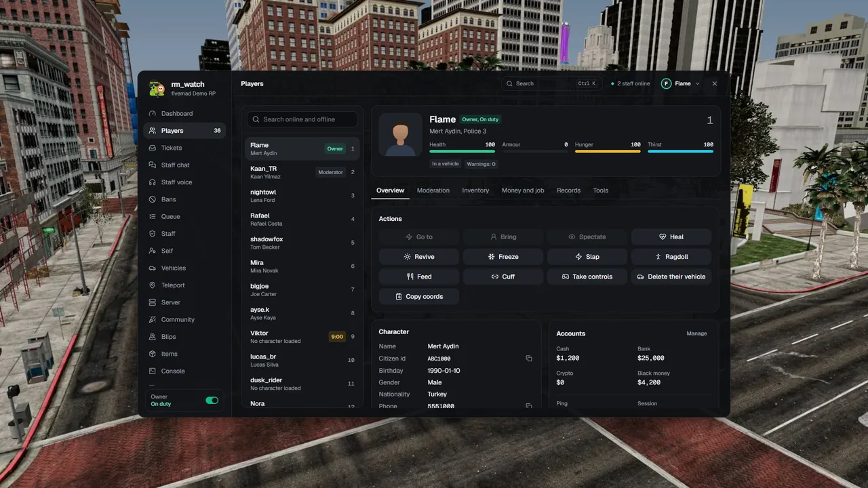
Task: Click the Vehicles car icon
Action: point(153,268)
